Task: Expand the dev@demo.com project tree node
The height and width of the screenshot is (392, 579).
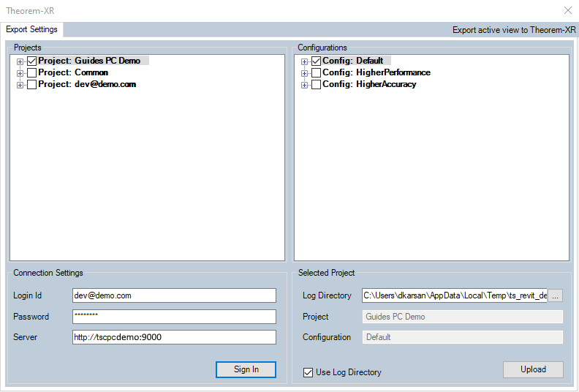Action: 20,85
